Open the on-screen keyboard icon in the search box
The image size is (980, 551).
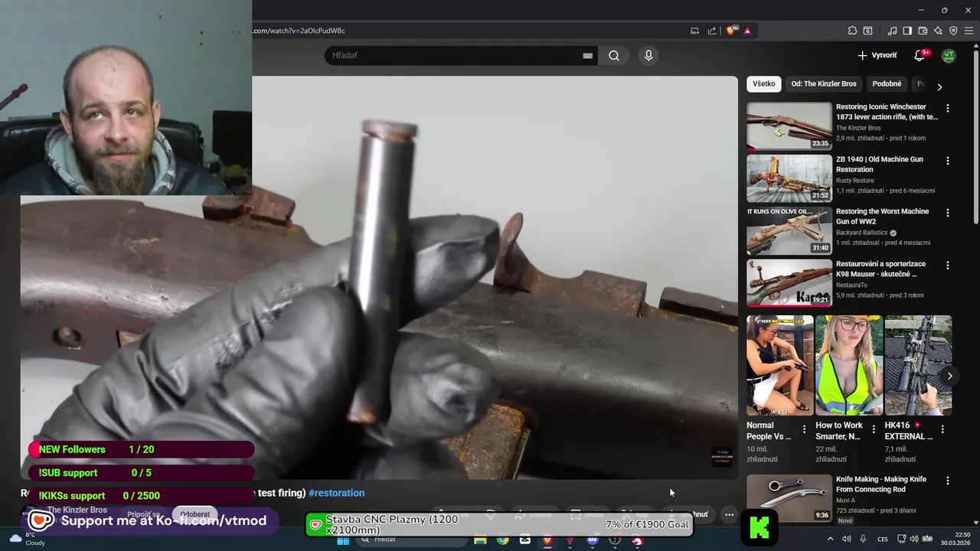point(587,56)
